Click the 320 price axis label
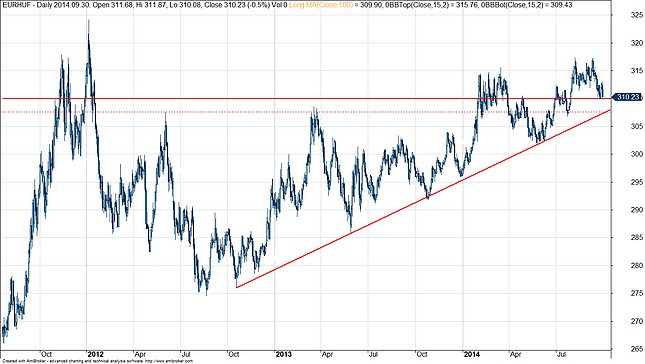 click(x=636, y=43)
